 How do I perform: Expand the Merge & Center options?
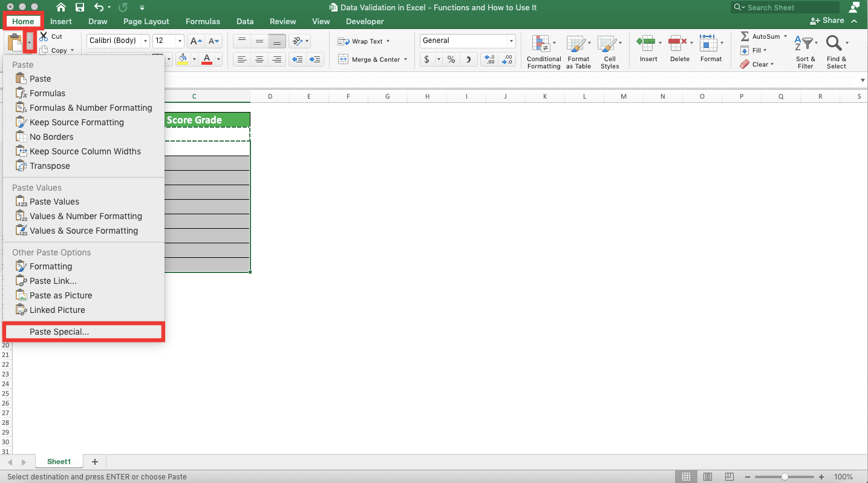click(x=405, y=59)
